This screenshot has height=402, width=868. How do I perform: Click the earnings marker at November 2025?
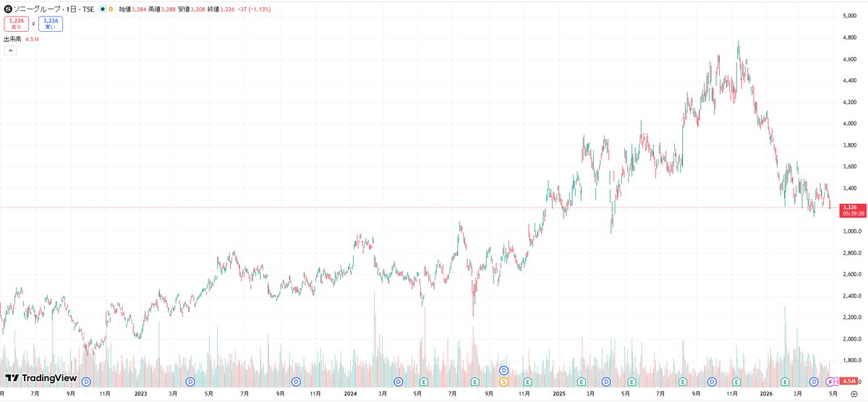[x=736, y=381]
